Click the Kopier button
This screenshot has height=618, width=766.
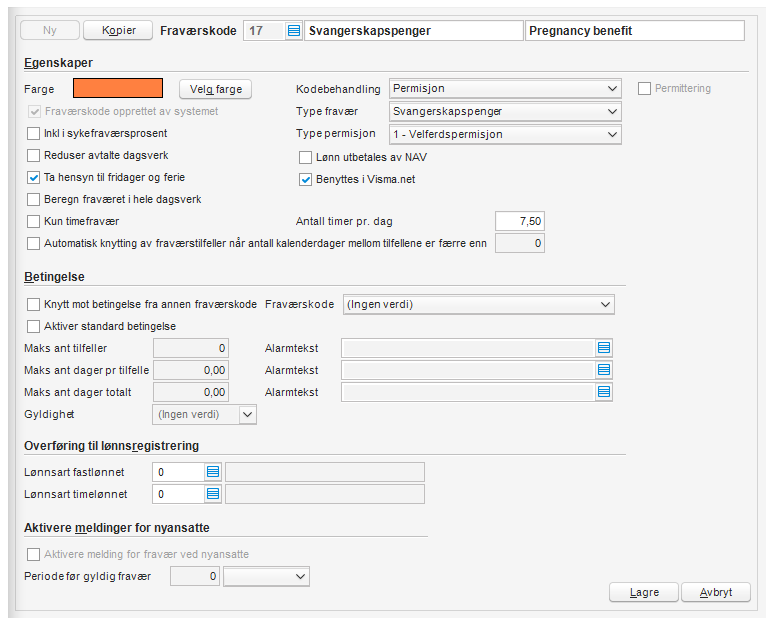pyautogui.click(x=117, y=31)
